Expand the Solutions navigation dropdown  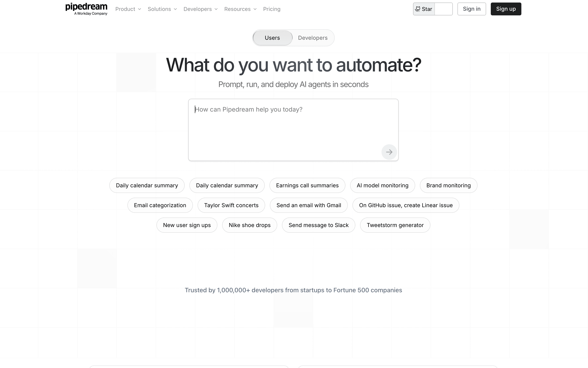(x=162, y=9)
